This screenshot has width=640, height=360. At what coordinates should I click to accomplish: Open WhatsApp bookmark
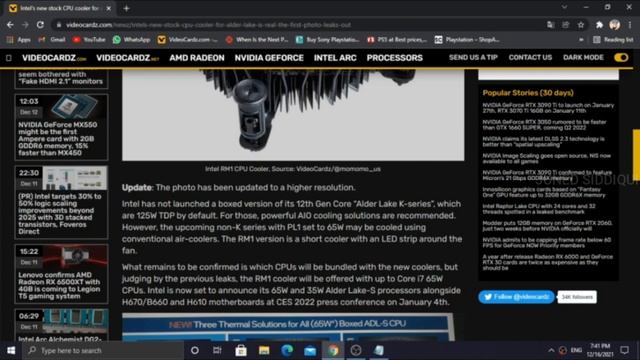click(x=131, y=40)
